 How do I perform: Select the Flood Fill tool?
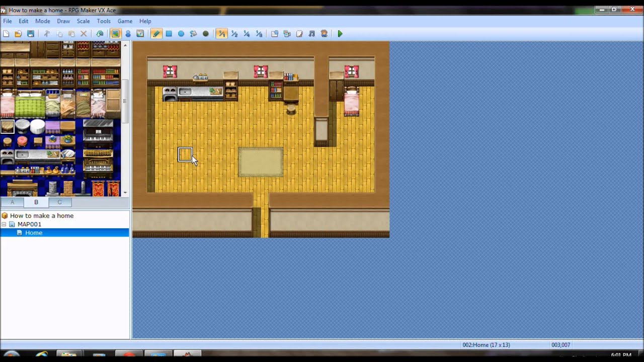193,34
